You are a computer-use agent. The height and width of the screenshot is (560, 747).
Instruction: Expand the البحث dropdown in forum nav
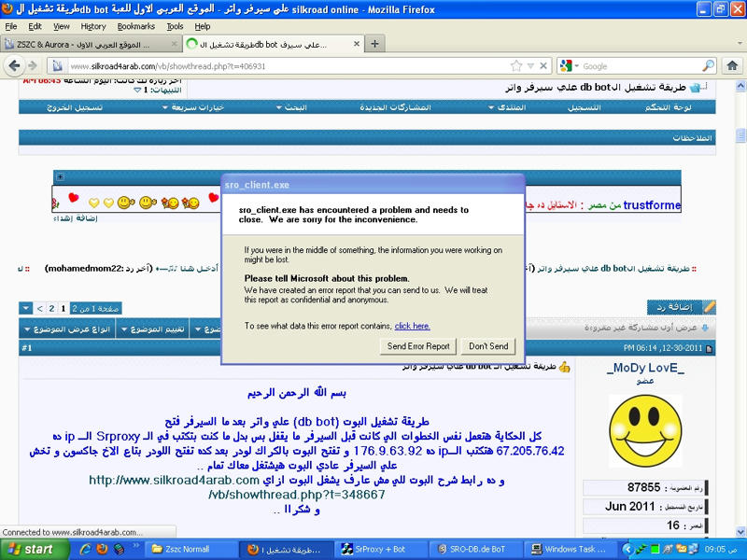291,107
